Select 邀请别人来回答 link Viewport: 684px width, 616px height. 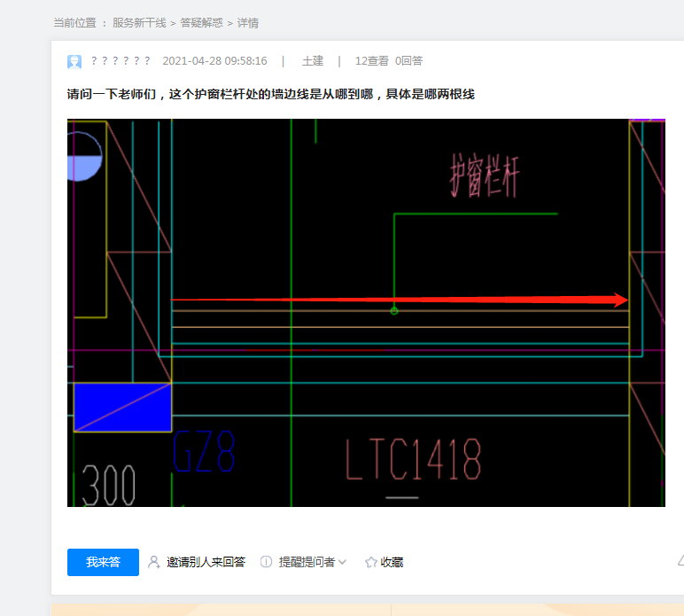[x=206, y=562]
